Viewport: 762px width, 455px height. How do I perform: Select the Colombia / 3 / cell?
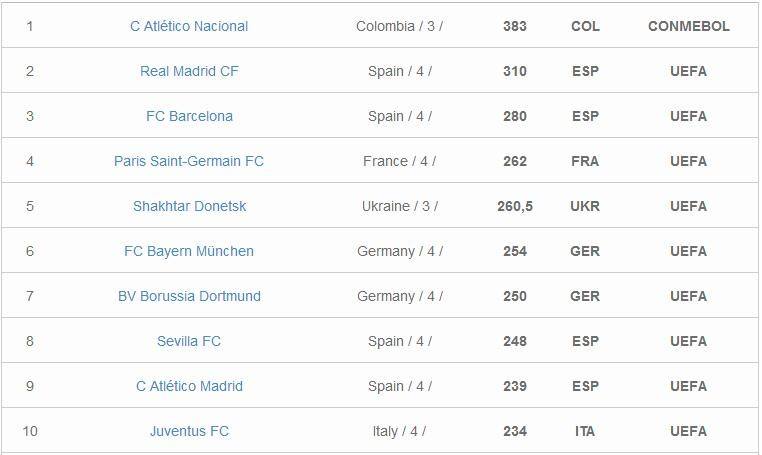399,26
